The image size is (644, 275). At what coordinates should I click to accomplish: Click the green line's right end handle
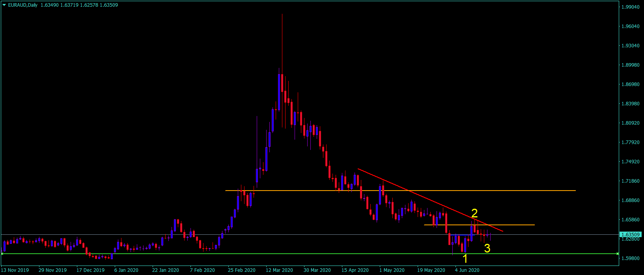(x=617, y=254)
